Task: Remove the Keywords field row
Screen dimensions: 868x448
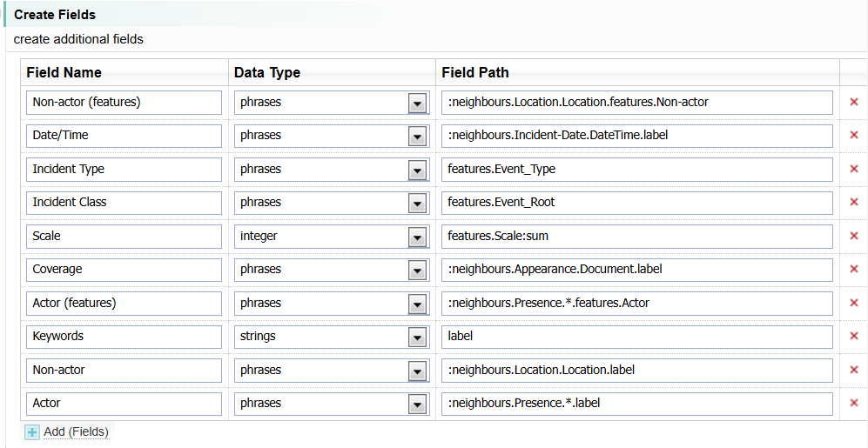Action: (x=853, y=337)
